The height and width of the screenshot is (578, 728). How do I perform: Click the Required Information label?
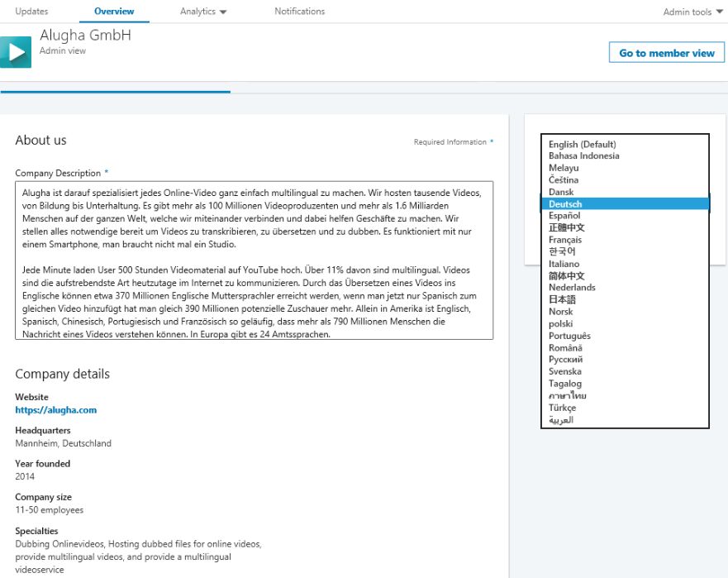point(450,141)
